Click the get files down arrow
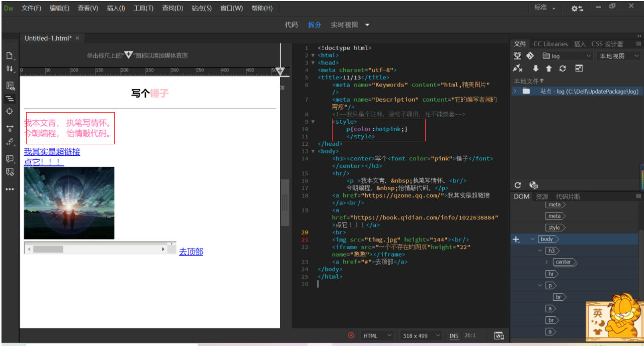 point(536,68)
